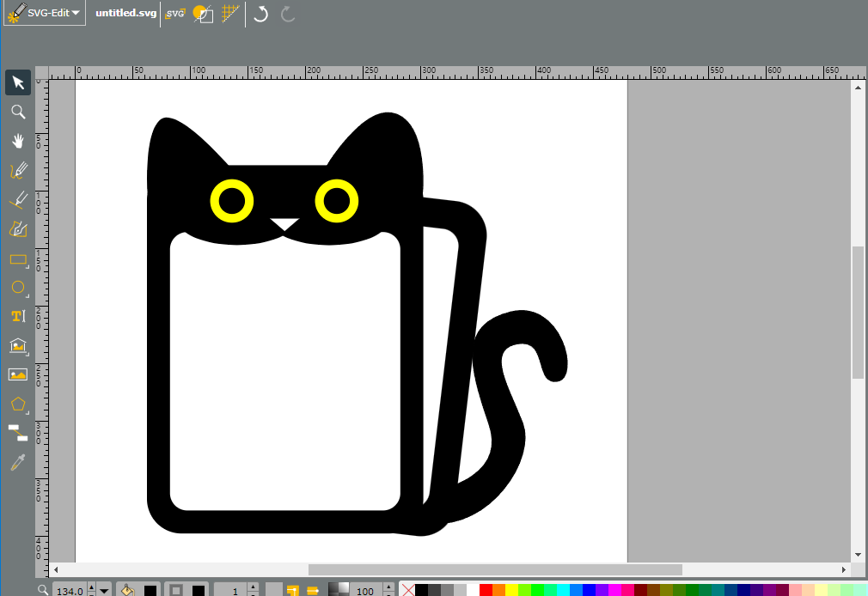Undo the last action
This screenshot has width=868, height=596.
(260, 13)
